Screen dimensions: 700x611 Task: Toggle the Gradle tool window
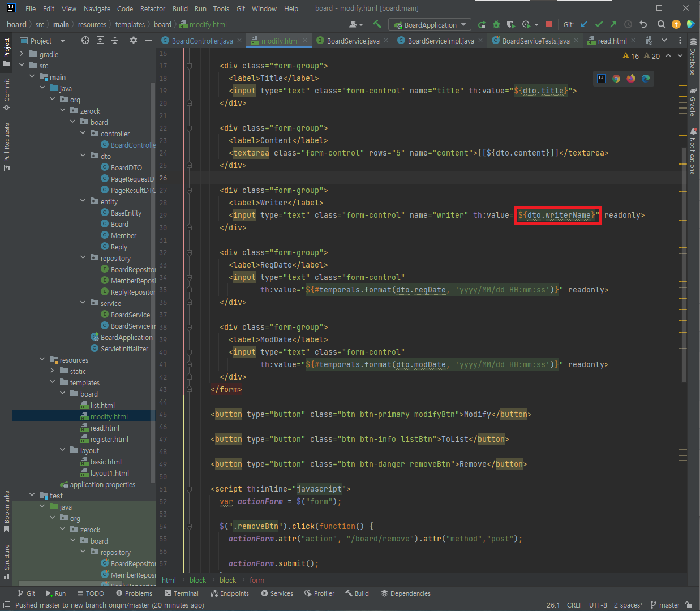click(693, 102)
